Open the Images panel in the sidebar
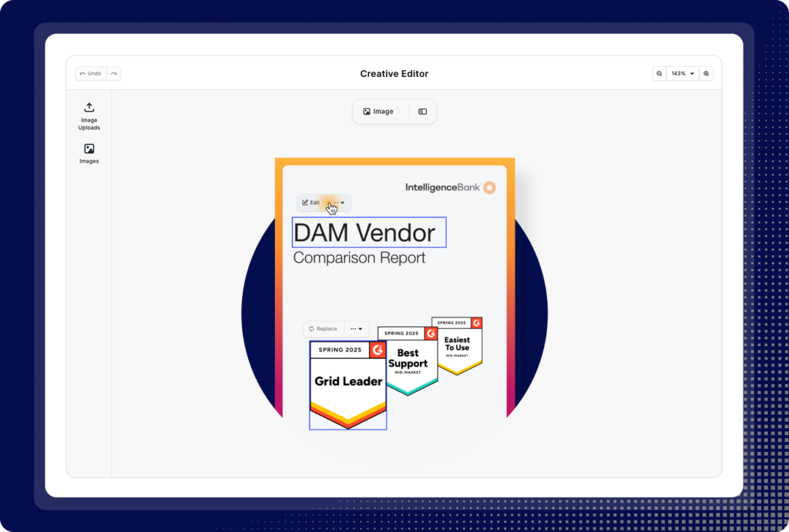Image resolution: width=789 pixels, height=532 pixels. tap(89, 153)
